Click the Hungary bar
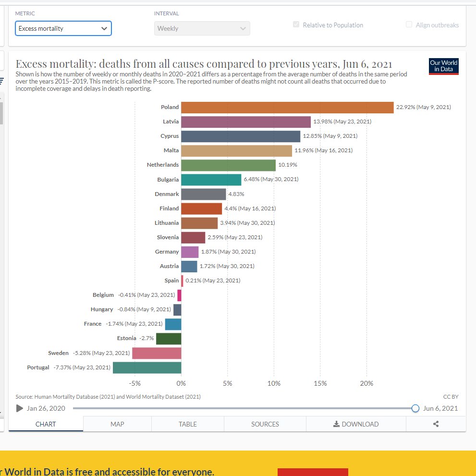The height and width of the screenshot is (476, 476). pos(177,310)
